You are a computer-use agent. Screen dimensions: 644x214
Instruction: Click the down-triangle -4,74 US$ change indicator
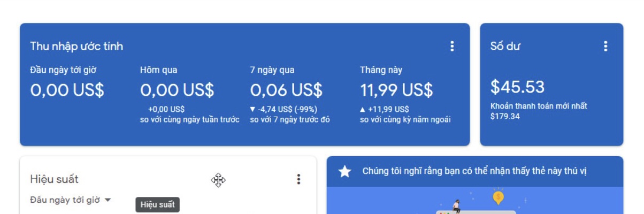(283, 109)
